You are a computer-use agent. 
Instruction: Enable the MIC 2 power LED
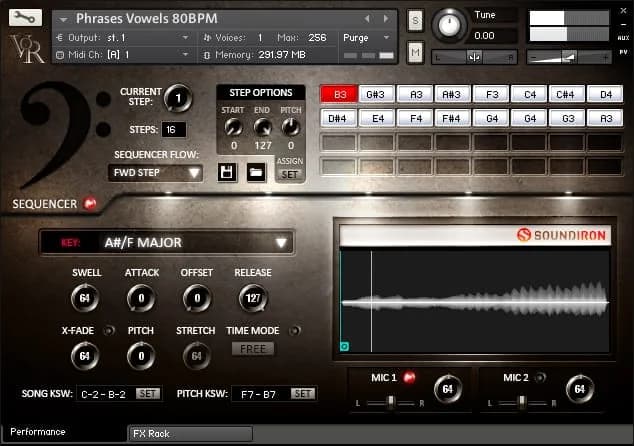point(540,378)
